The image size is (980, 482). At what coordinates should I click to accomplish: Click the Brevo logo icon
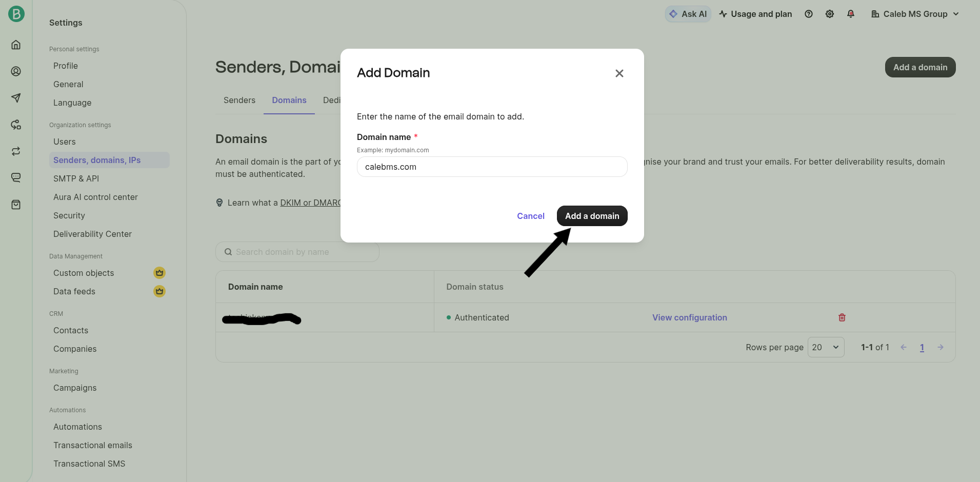pyautogui.click(x=16, y=14)
